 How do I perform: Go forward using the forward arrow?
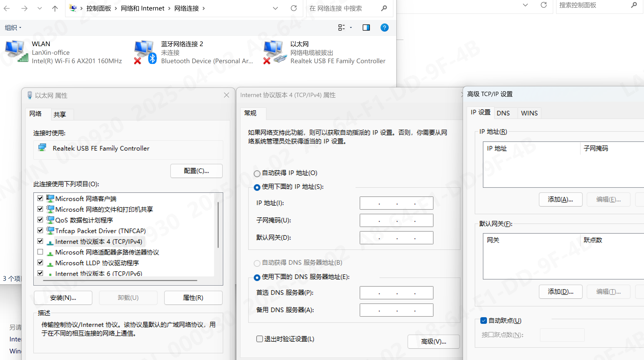[x=24, y=8]
